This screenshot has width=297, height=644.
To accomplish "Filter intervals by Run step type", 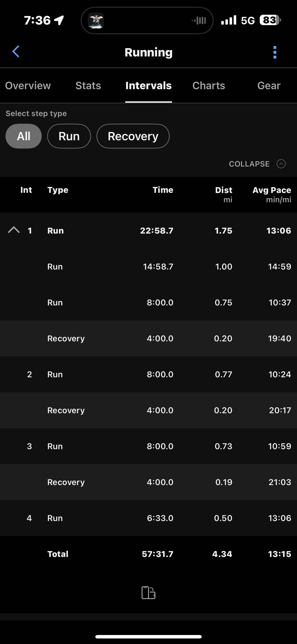I will pos(69,136).
